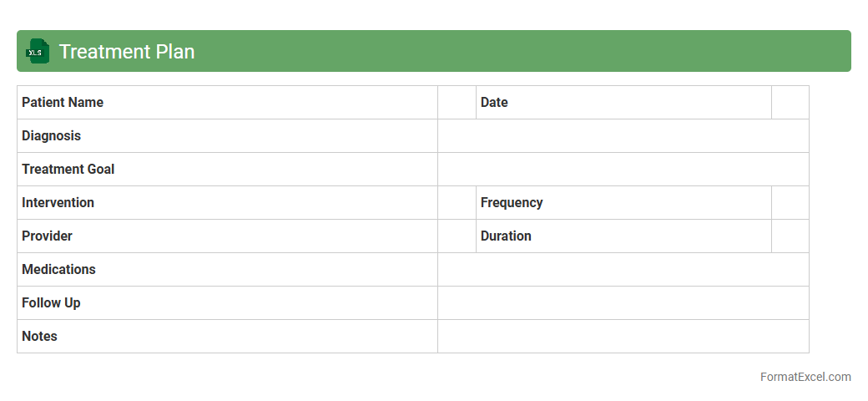Select the Provider label cell

point(227,236)
